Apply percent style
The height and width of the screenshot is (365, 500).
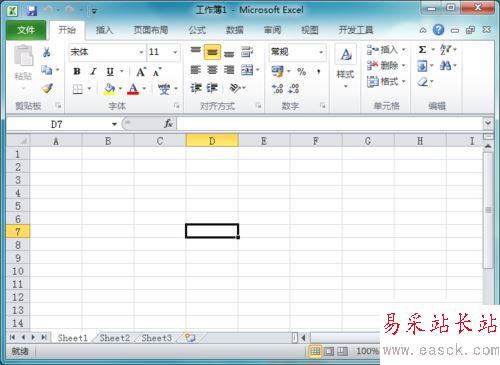tap(302, 71)
